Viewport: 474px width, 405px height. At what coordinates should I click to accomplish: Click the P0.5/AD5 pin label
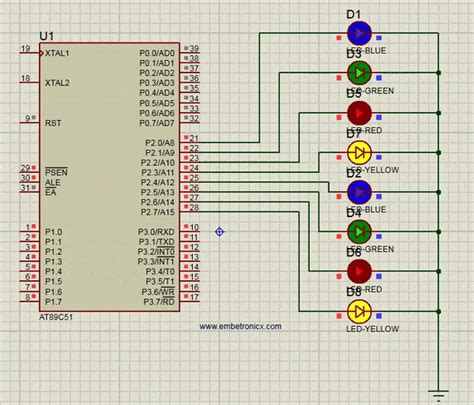(x=157, y=103)
